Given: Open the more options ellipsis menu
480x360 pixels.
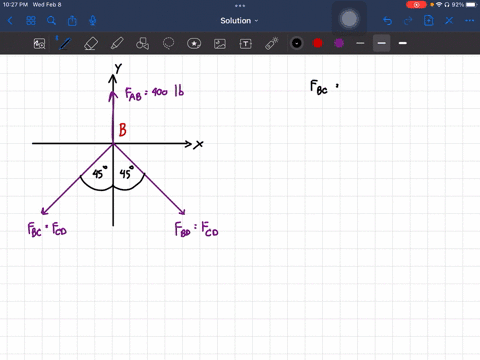Looking at the screenshot, I should click(469, 21).
